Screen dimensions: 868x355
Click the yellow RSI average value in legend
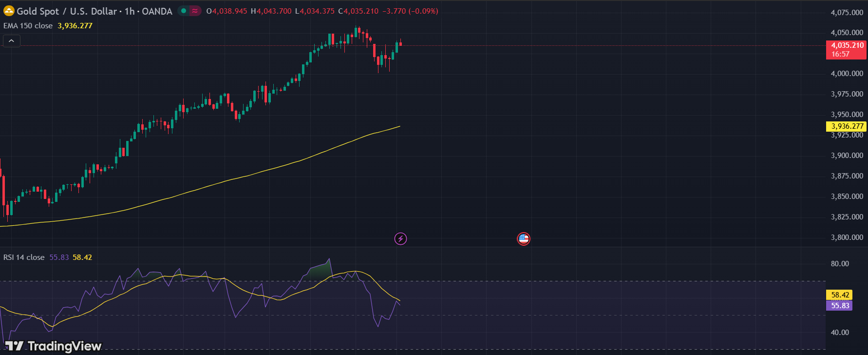[82, 257]
